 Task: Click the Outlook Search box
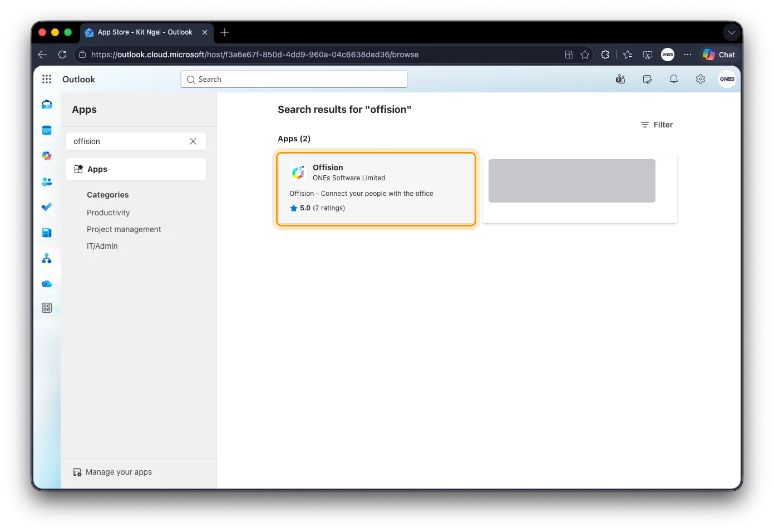[294, 79]
